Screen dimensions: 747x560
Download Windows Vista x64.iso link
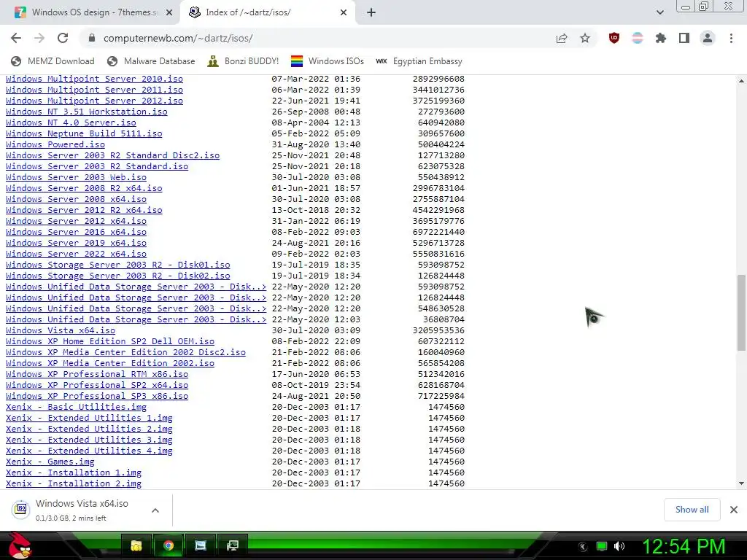tap(61, 331)
